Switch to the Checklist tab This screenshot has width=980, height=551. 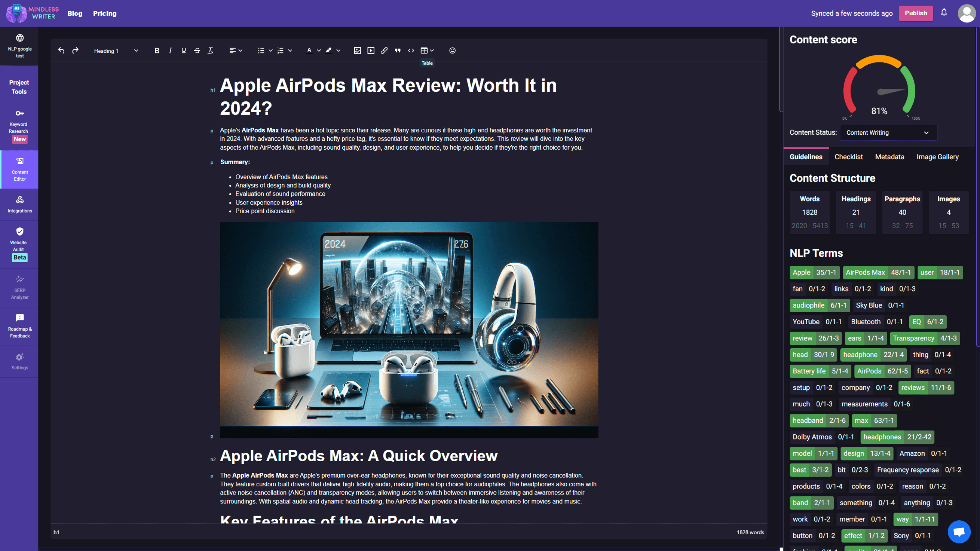[848, 157]
